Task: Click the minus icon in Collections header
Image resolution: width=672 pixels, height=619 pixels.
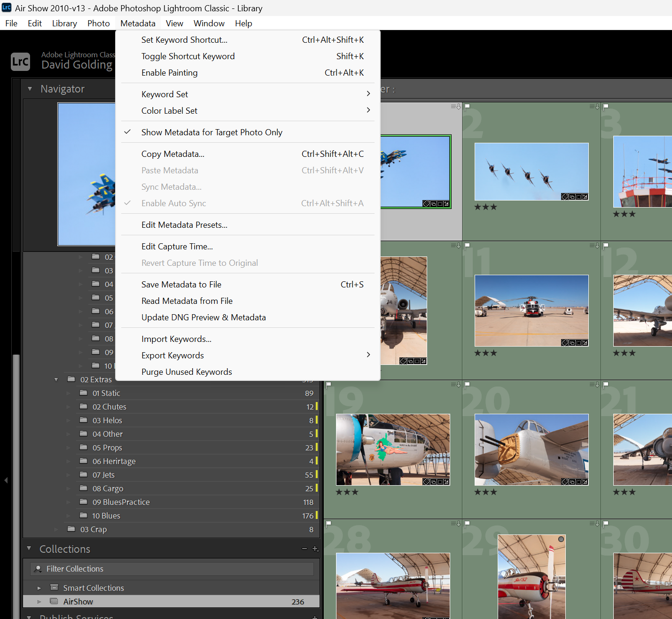Action: (304, 549)
